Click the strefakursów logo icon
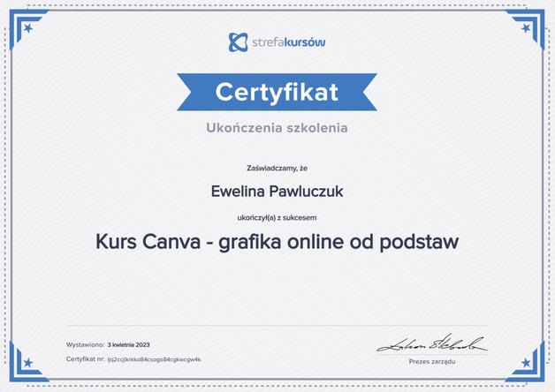 pyautogui.click(x=239, y=42)
